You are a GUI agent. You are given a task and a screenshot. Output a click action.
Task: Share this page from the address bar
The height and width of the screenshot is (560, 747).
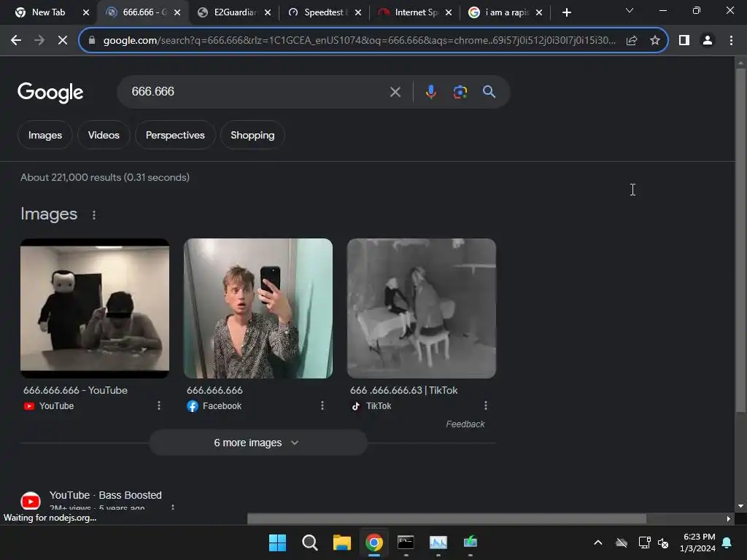[632, 41]
